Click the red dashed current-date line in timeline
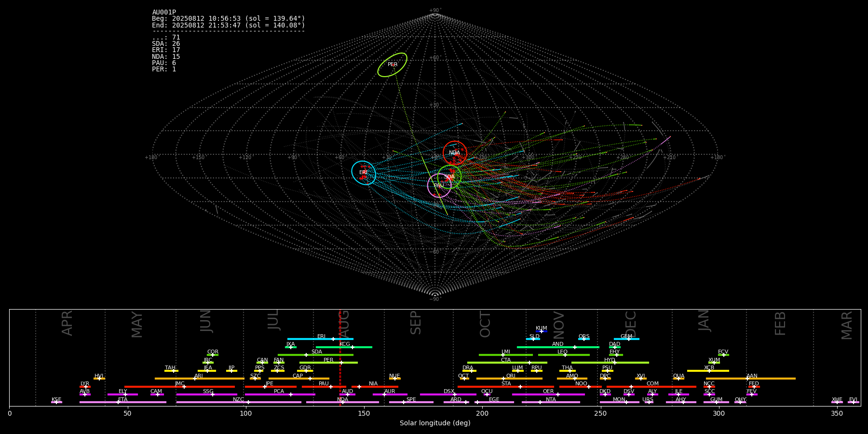 (340, 357)
